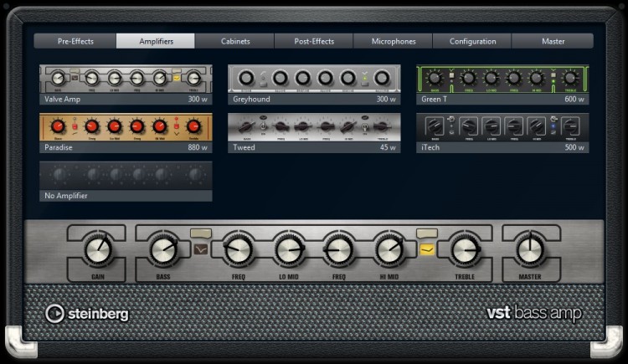This screenshot has width=628, height=364.
Task: Toggle the yellow treble shape switch
Action: (427, 250)
